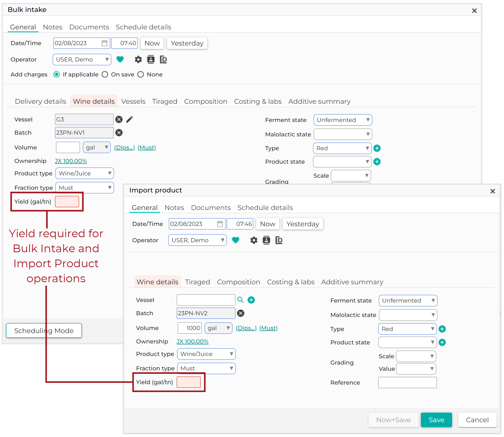Open the Ferment state dropdown in Bulk intake
504x437 pixels.
343,120
